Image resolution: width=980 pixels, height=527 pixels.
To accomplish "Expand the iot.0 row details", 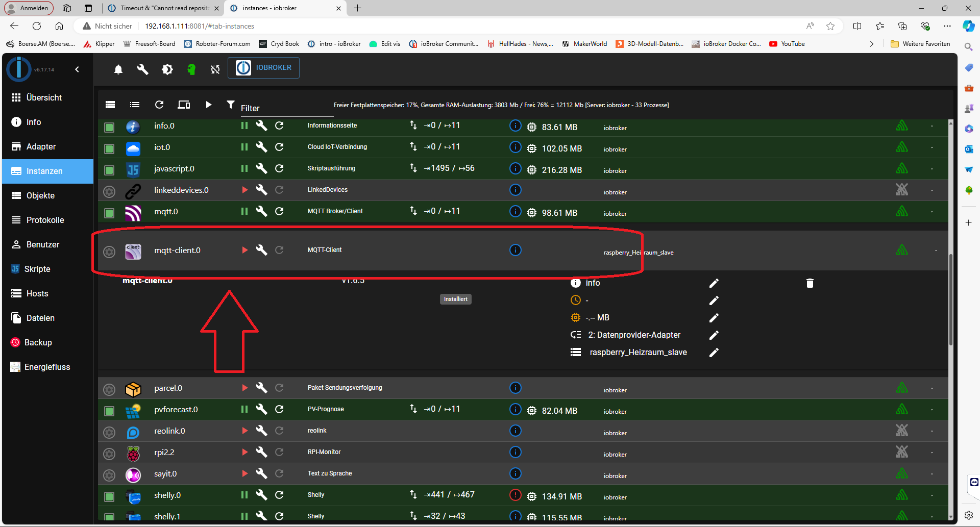I will (x=932, y=147).
